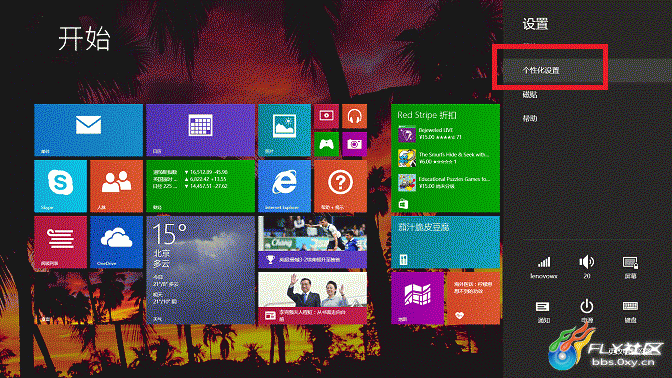Launch the Skype tile
The width and height of the screenshot is (672, 378).
click(60, 186)
